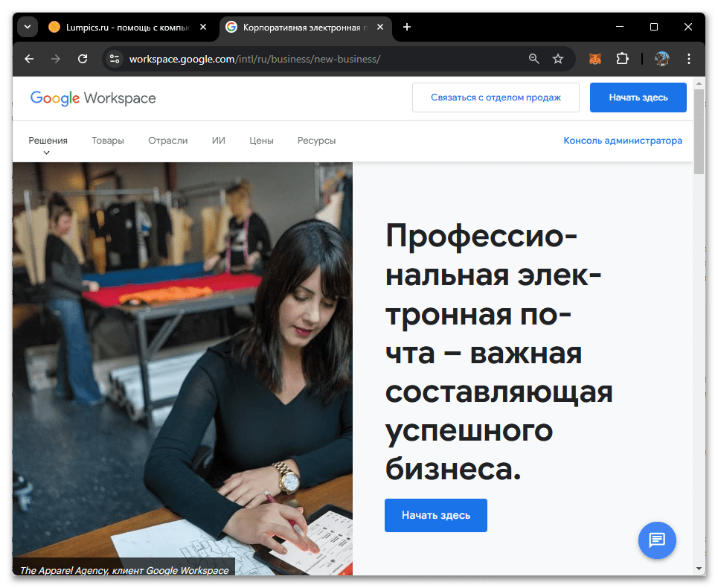This screenshot has width=718, height=588.
Task: Open the tab search dropdown arrow
Action: (28, 27)
